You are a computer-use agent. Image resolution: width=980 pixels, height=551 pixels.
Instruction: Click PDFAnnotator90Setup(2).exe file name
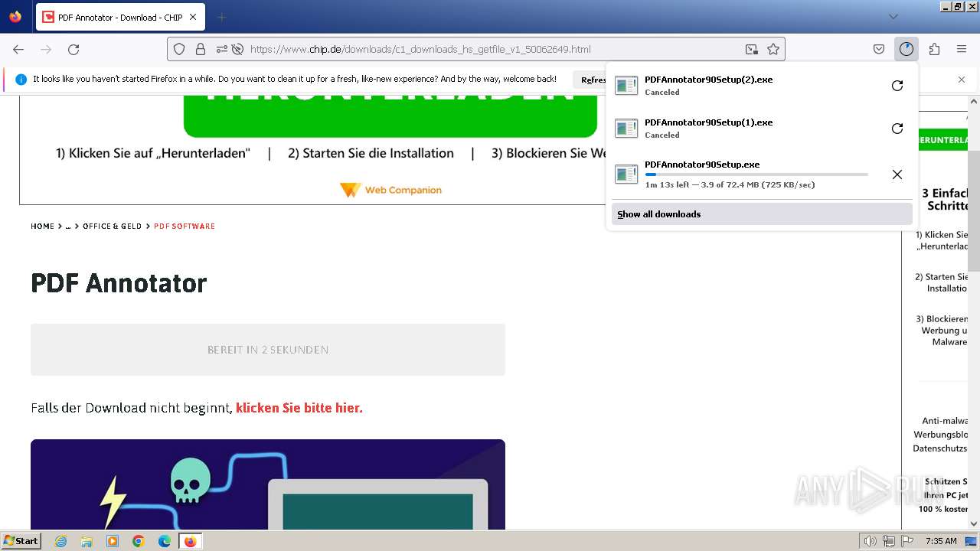[708, 80]
